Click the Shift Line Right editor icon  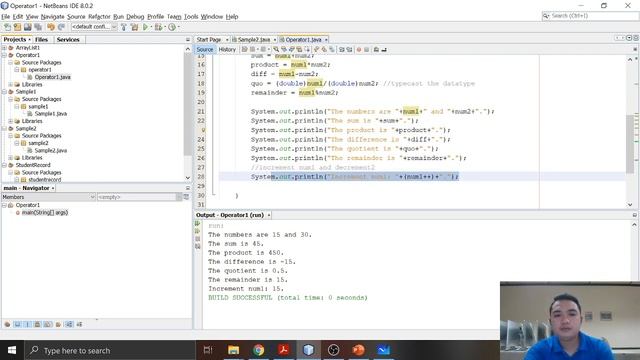click(x=349, y=49)
